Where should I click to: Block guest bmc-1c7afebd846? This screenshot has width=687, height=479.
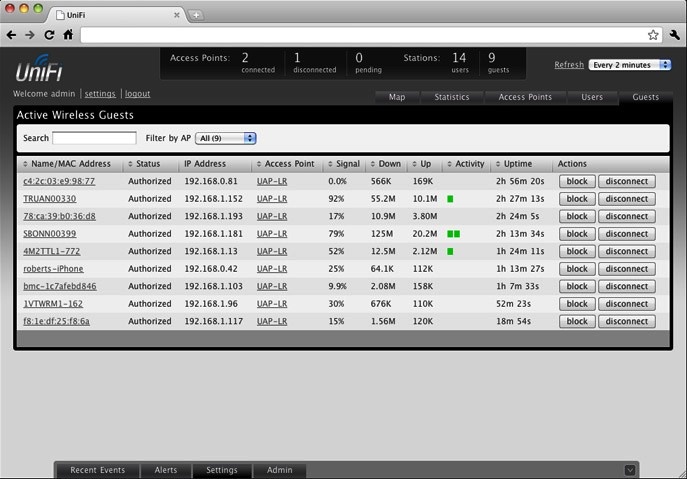click(x=577, y=286)
